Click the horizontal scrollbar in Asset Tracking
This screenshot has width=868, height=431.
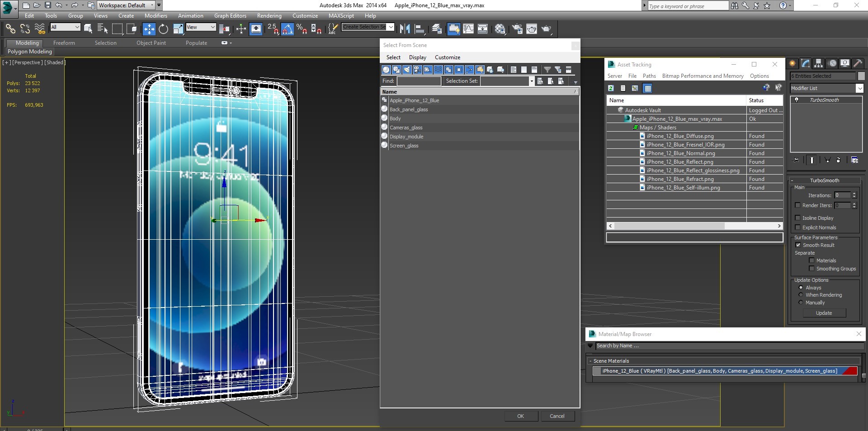click(x=670, y=226)
